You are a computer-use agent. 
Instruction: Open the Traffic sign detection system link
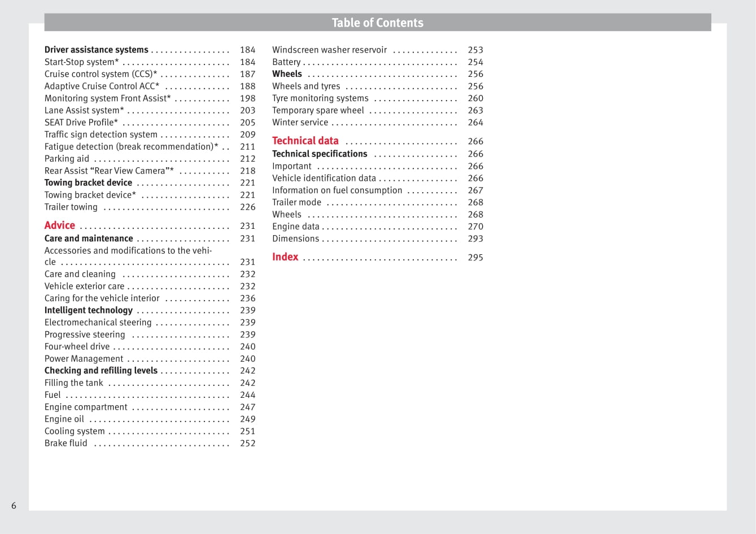click(100, 134)
